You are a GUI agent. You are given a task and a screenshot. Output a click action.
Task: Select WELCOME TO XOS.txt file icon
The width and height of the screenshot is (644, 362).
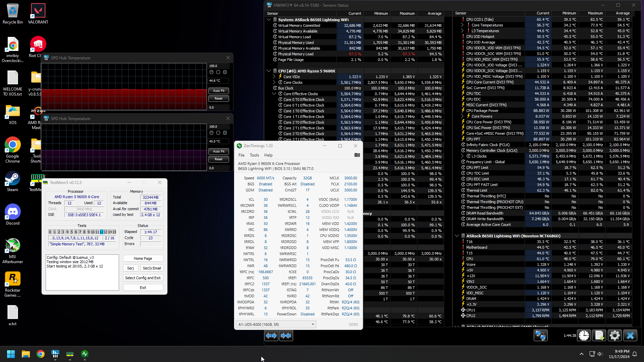click(x=13, y=83)
